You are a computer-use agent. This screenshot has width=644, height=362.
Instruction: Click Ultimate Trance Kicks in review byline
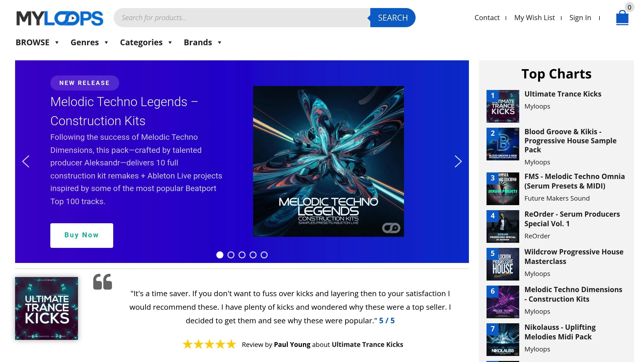point(367,344)
